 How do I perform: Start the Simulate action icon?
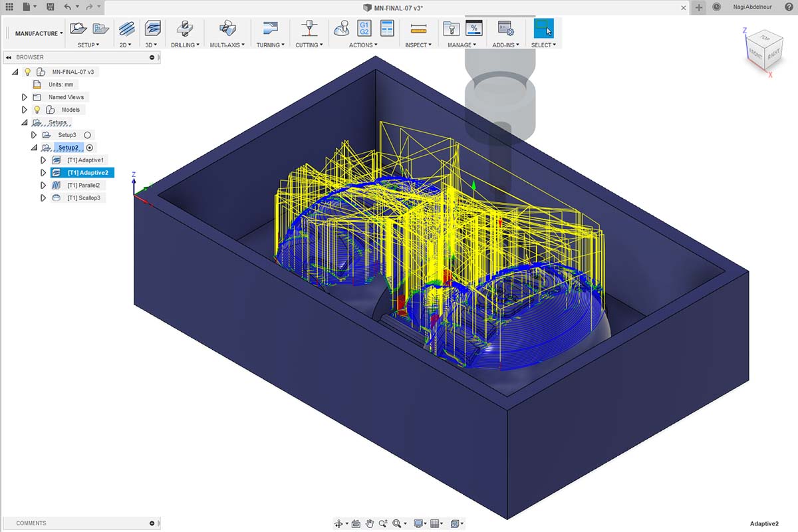point(342,29)
